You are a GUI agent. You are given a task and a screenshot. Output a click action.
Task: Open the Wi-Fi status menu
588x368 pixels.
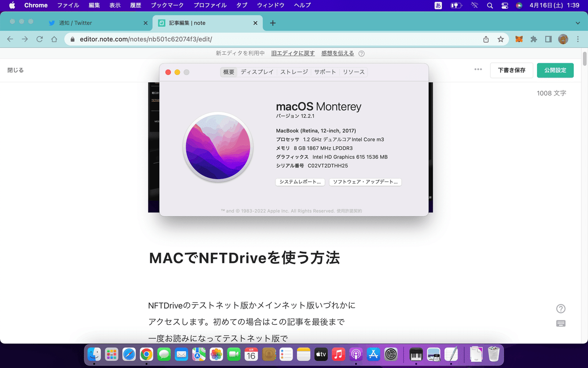click(x=474, y=5)
